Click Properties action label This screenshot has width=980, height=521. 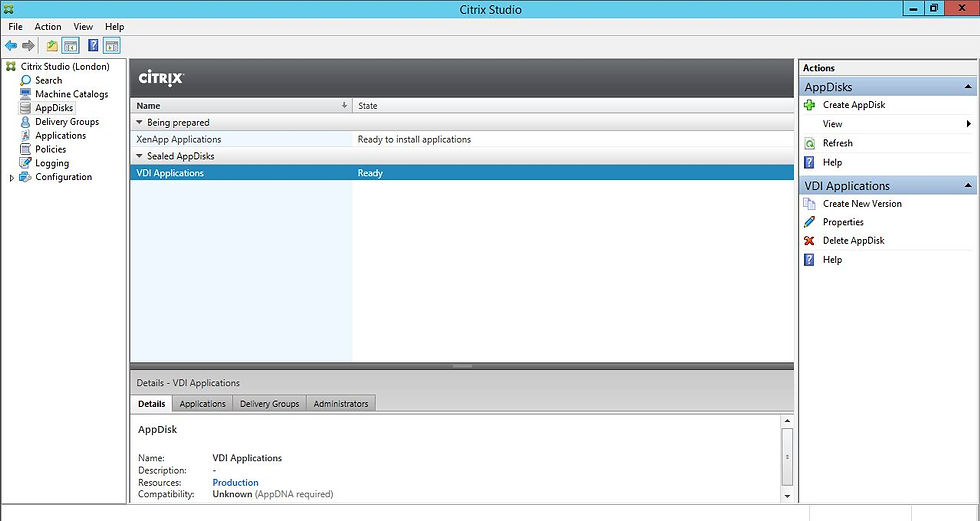(843, 222)
